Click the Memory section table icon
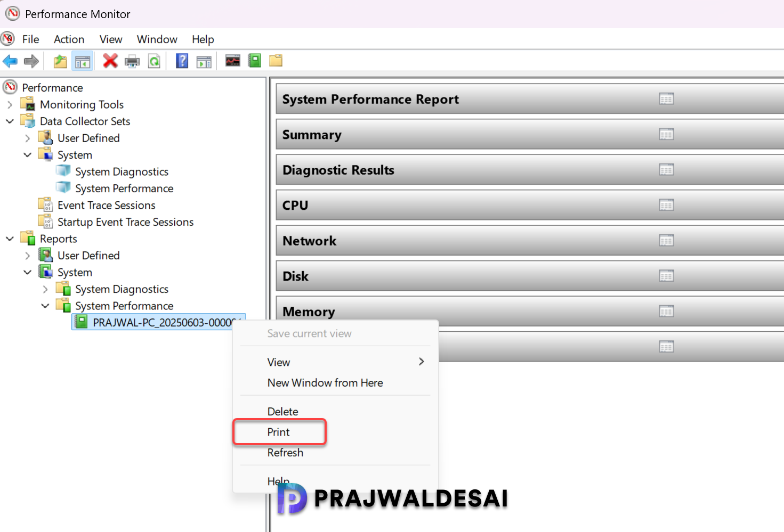This screenshot has height=532, width=784. coord(666,312)
